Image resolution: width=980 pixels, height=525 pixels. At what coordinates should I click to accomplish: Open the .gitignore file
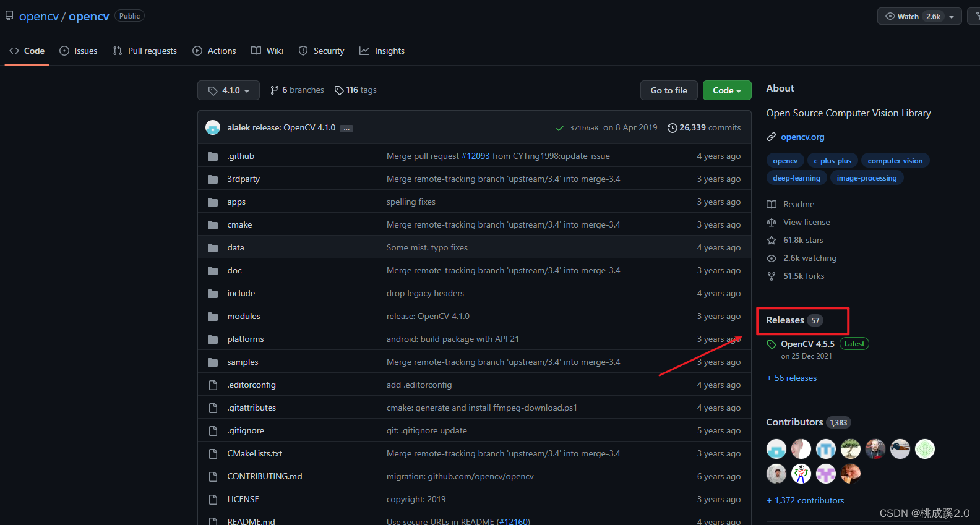click(246, 431)
